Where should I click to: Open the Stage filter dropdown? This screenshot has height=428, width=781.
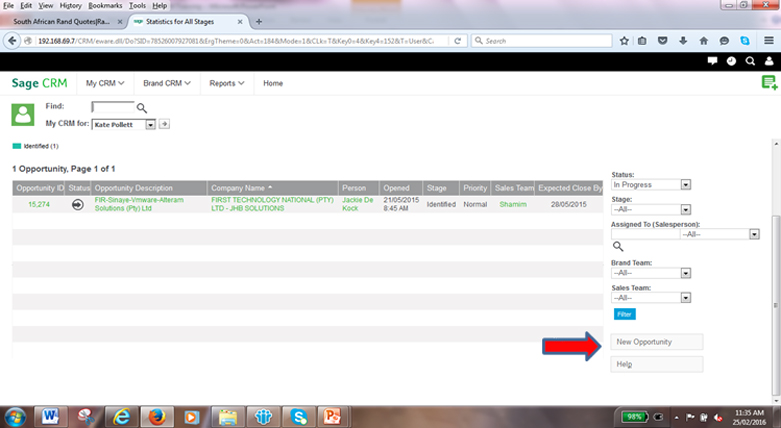[651, 209]
